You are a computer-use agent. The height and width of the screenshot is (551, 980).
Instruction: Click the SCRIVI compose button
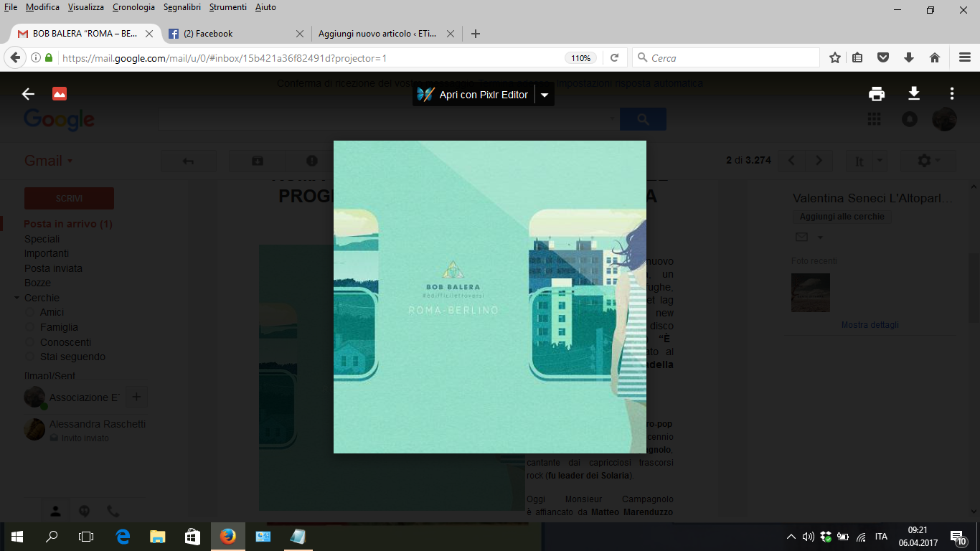(69, 198)
